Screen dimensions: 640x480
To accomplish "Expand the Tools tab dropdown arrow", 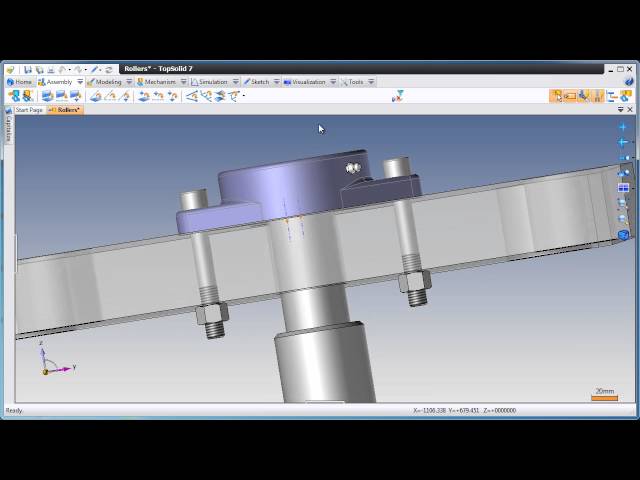I will (x=371, y=82).
